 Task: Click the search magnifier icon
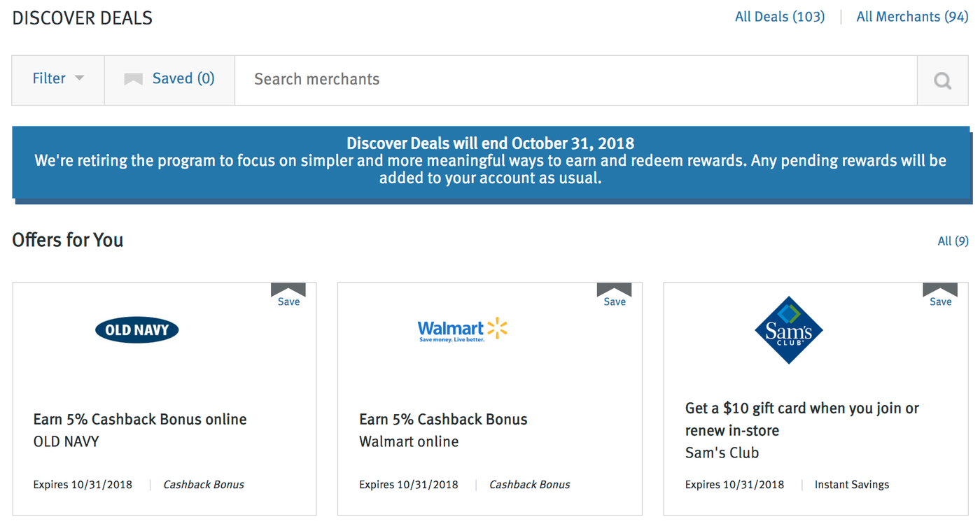[x=941, y=80]
